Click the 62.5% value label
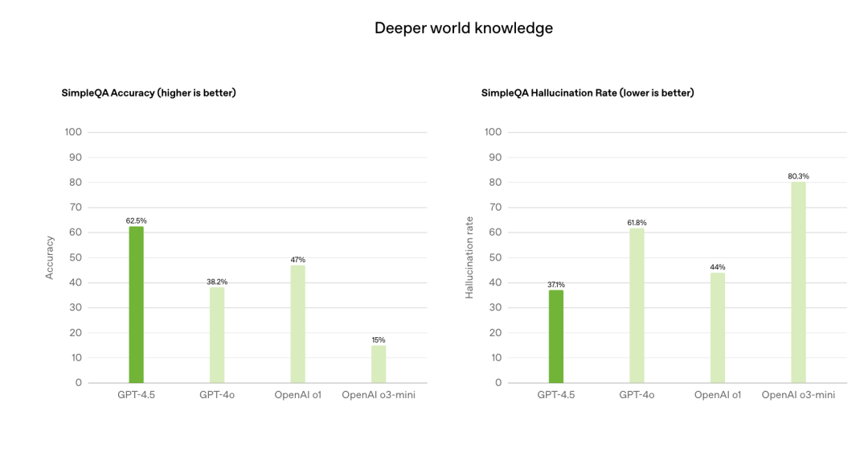 click(136, 220)
